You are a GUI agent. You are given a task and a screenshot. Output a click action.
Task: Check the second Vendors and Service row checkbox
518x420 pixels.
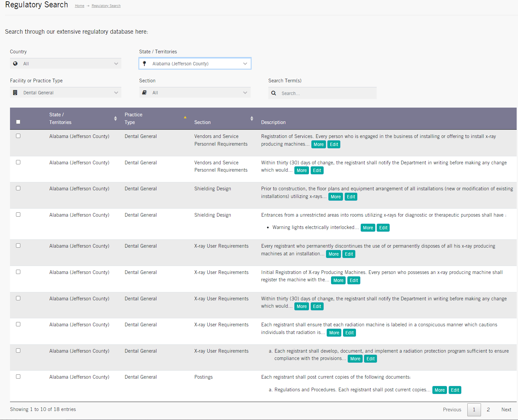(18, 162)
